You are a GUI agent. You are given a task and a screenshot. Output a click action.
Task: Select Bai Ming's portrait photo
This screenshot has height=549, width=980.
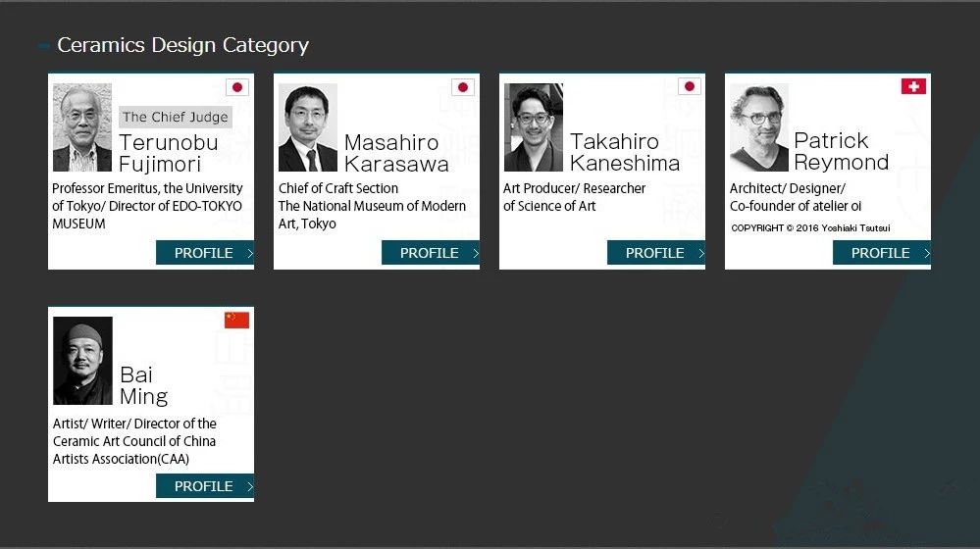pyautogui.click(x=82, y=361)
